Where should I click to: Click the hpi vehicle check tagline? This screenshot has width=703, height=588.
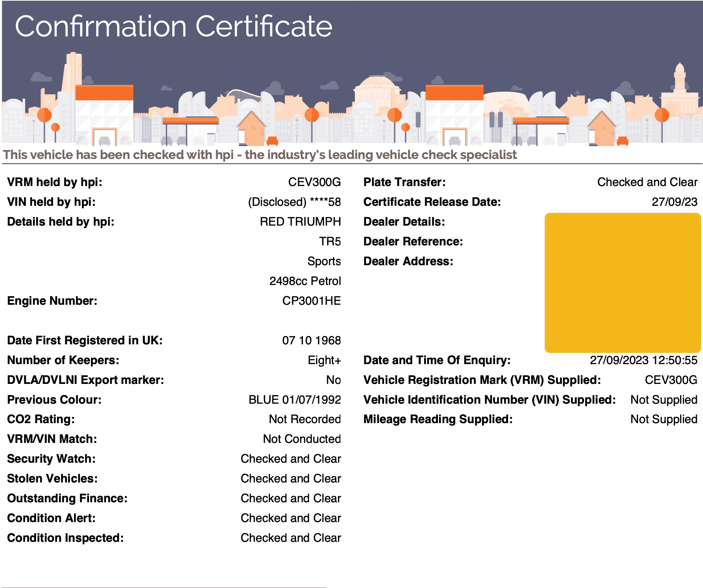260,155
